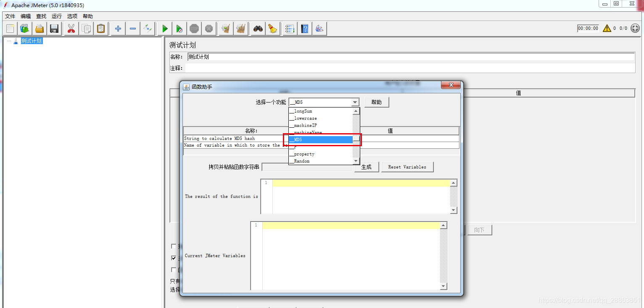Viewport: 644px width, 308px height.
Task: Open the function selection combo box arrow
Action: click(x=355, y=102)
